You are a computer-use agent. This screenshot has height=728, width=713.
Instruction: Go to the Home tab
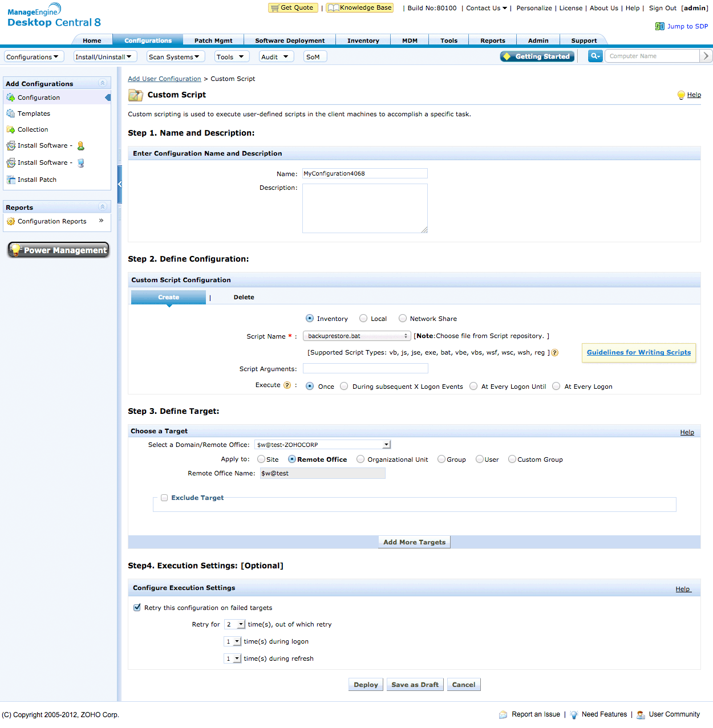[92, 40]
